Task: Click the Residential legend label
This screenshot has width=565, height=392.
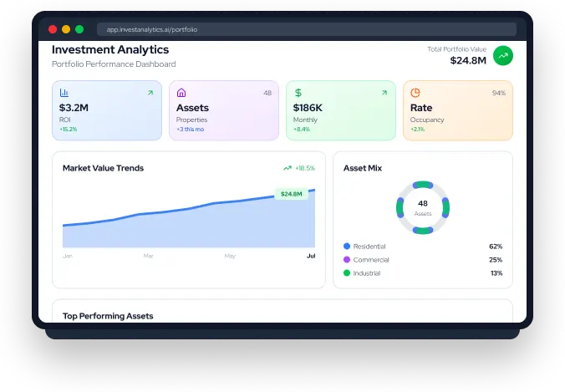Action: 369,247
